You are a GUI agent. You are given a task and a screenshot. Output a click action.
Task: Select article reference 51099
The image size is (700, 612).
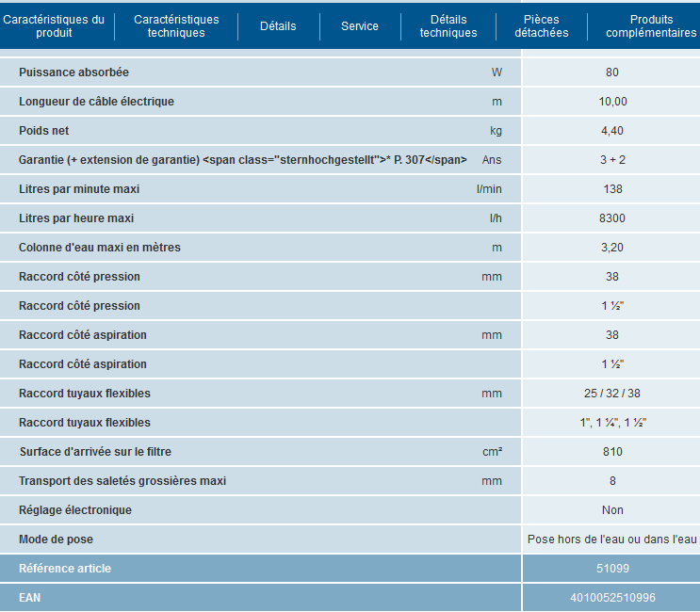tap(612, 569)
